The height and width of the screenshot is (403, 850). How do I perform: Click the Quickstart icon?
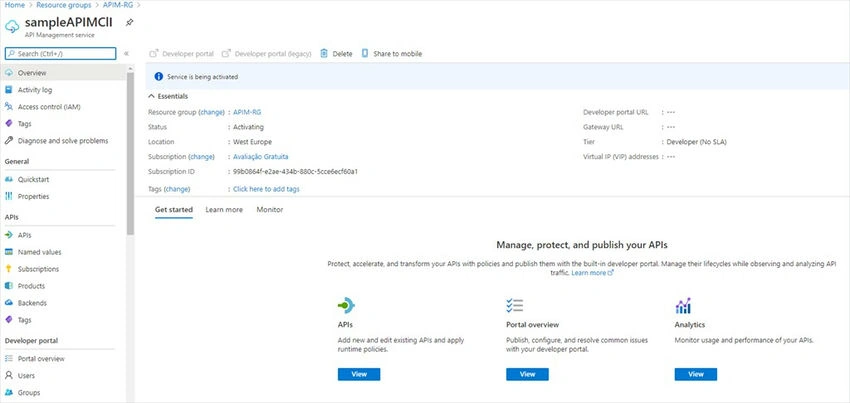9,180
